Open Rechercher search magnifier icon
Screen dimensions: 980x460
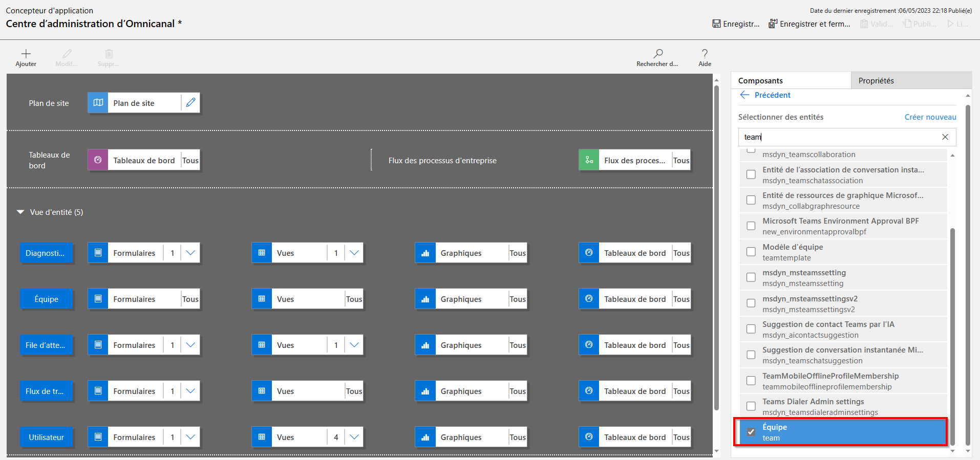pos(658,53)
